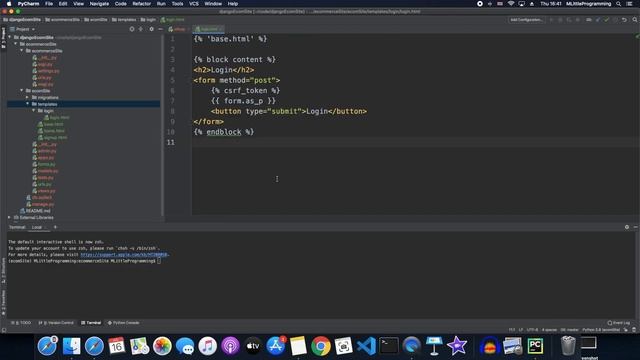Collapse the login folder arrow

pyautogui.click(x=33, y=111)
